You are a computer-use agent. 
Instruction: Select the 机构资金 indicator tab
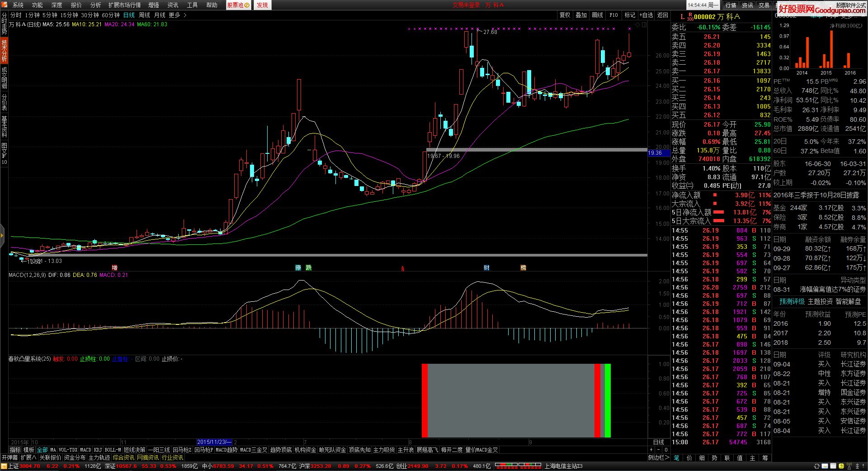pos(306,450)
